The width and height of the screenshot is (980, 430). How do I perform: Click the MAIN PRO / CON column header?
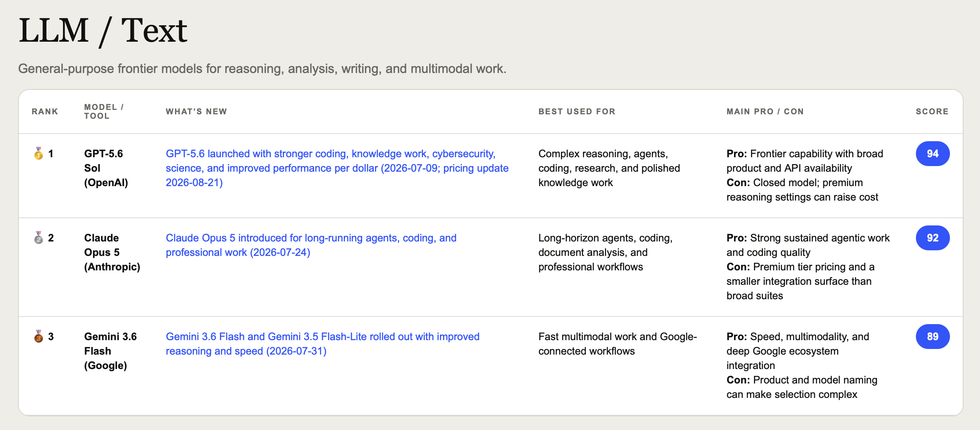(x=765, y=112)
